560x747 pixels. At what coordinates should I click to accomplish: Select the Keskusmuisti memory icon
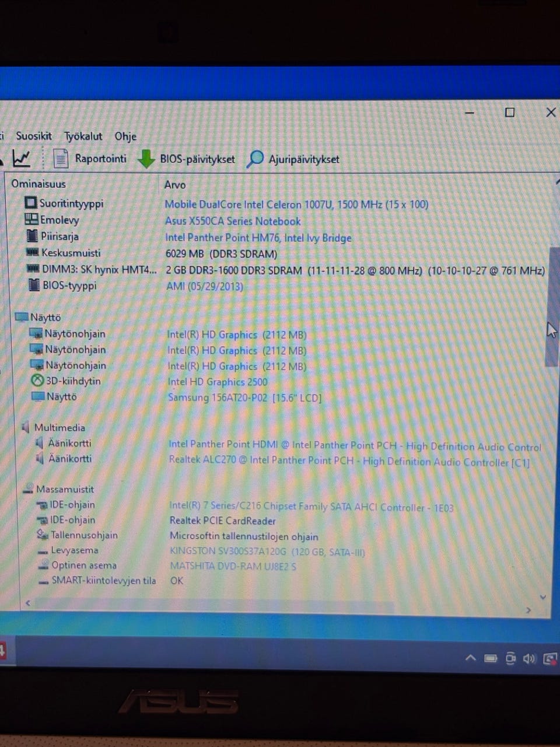(x=33, y=253)
